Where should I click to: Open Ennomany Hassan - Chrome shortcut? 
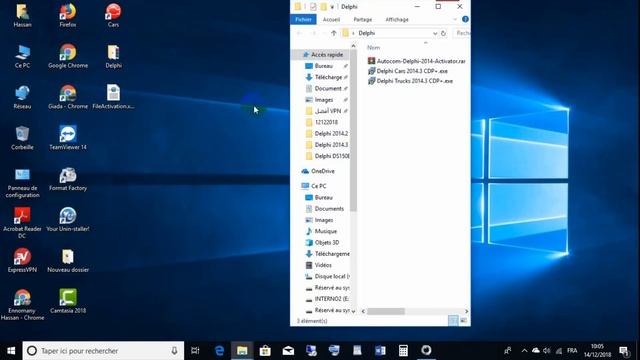(x=22, y=305)
